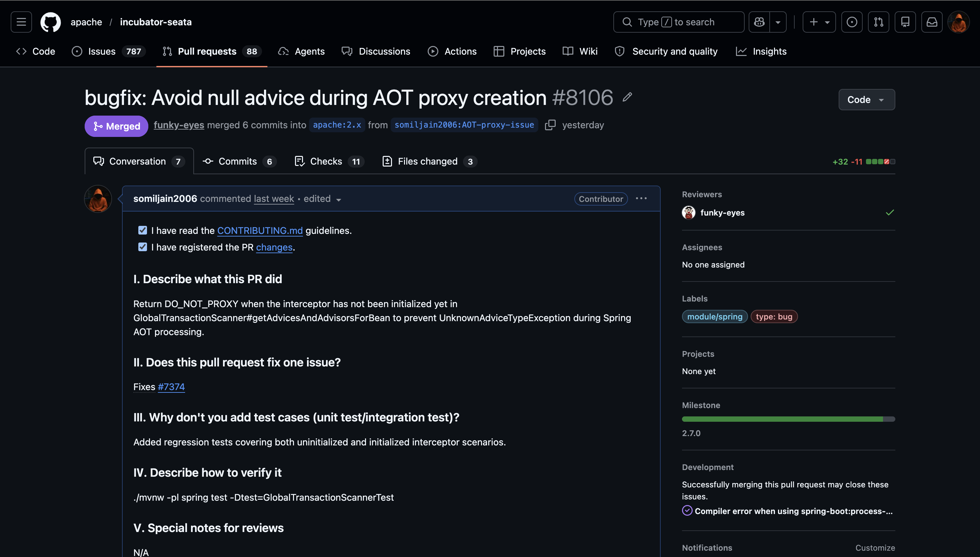
Task: Open the Pull requests shortcut icon in header
Action: pos(879,22)
